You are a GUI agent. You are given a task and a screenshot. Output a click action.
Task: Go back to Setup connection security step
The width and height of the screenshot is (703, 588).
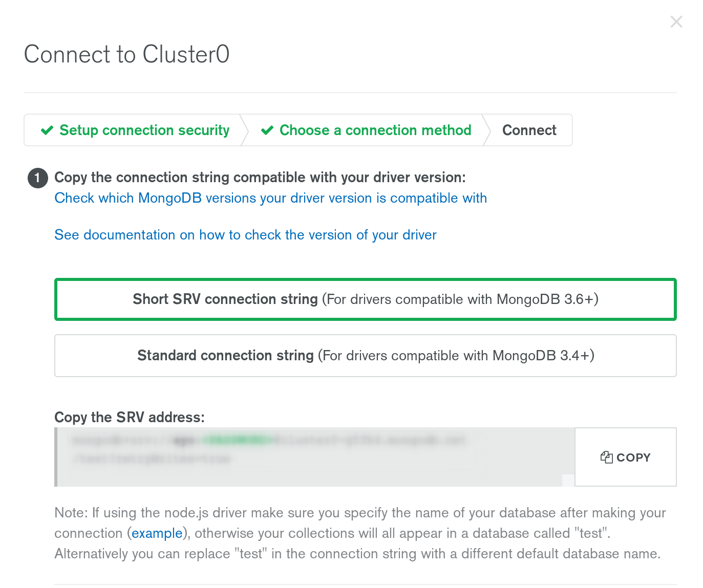click(144, 130)
